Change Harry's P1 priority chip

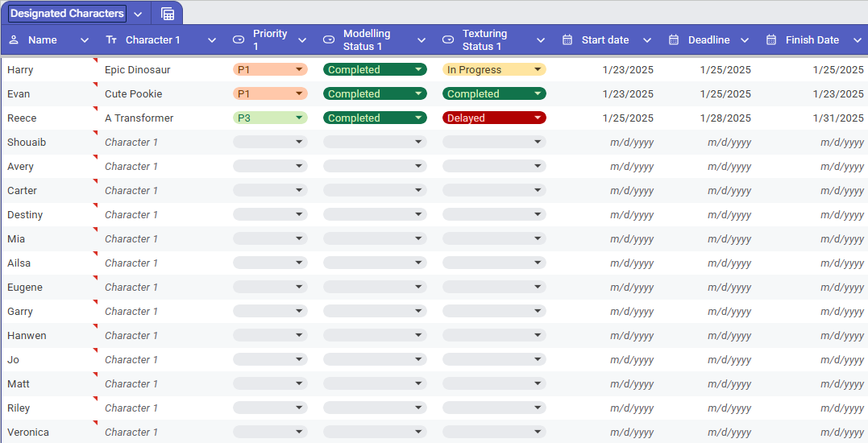(x=270, y=70)
